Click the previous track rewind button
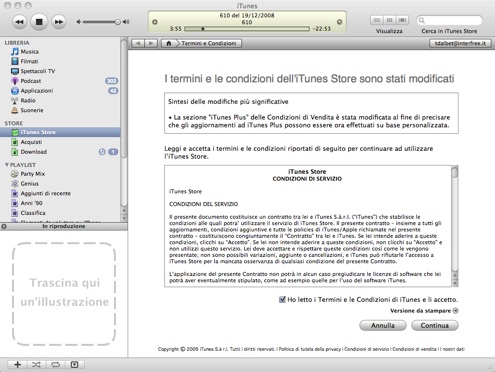Image resolution: width=495 pixels, height=372 pixels. pyautogui.click(x=19, y=22)
